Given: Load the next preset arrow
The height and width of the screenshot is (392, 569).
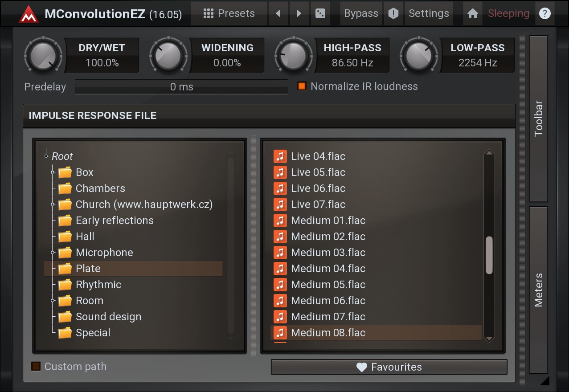Looking at the screenshot, I should [x=299, y=13].
